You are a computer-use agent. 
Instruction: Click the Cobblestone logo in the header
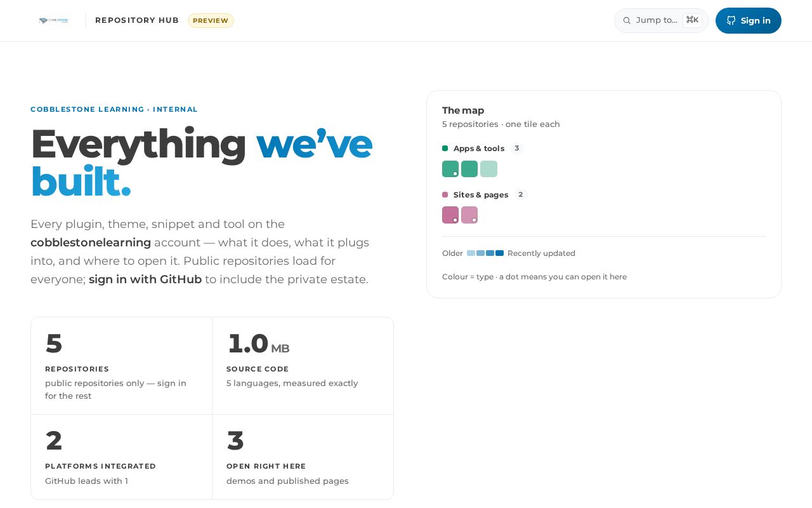53,20
